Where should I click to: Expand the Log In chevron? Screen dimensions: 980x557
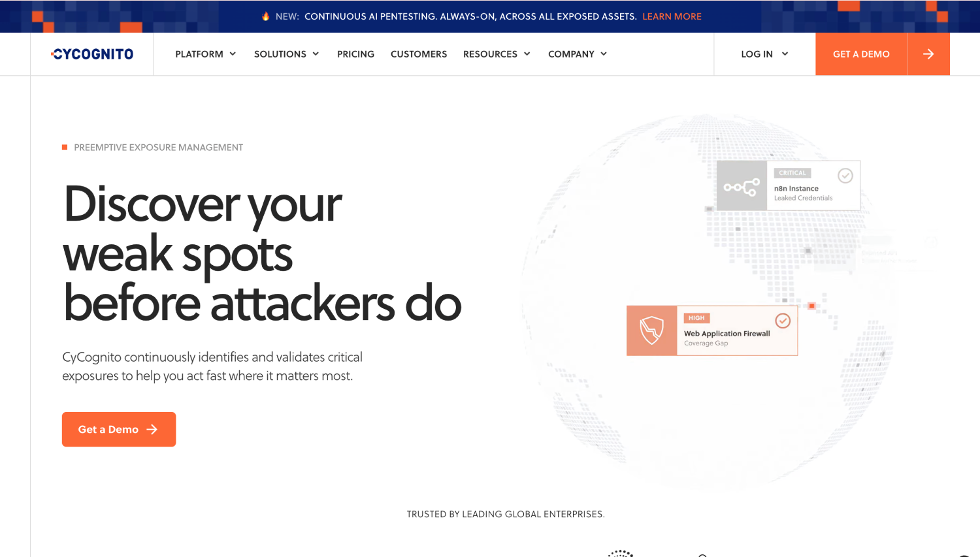coord(785,54)
